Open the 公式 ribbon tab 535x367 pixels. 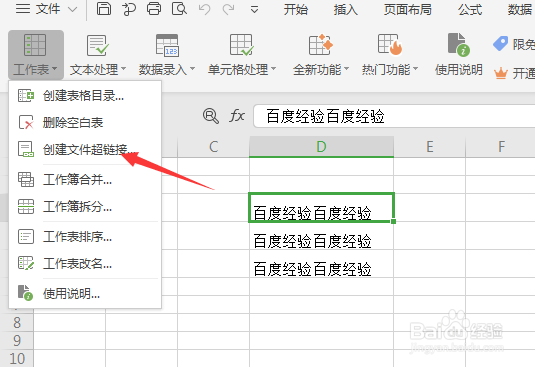[470, 10]
